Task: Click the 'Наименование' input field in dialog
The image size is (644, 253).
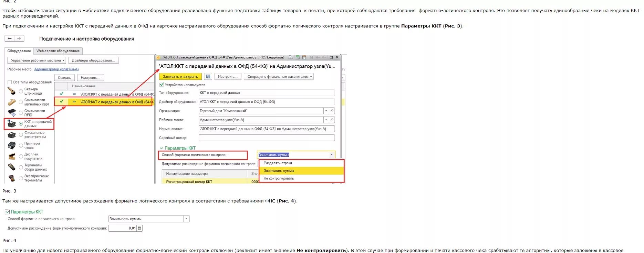Action: (267, 129)
